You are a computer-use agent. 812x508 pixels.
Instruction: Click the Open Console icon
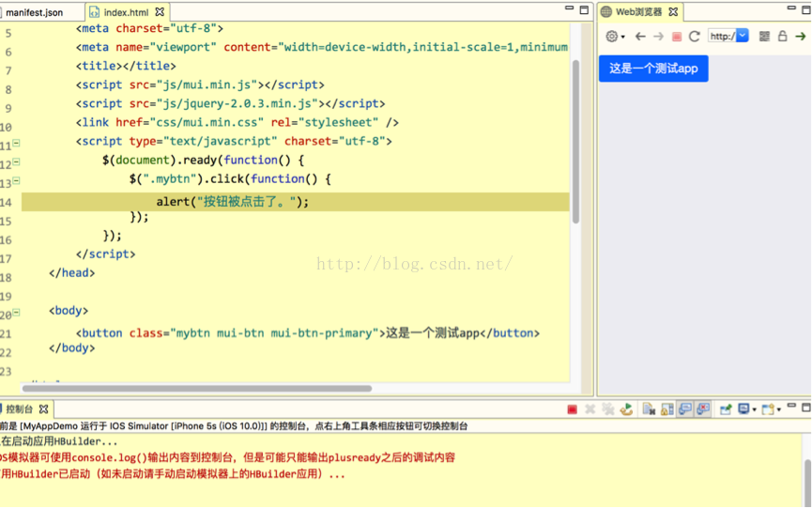[x=768, y=409]
